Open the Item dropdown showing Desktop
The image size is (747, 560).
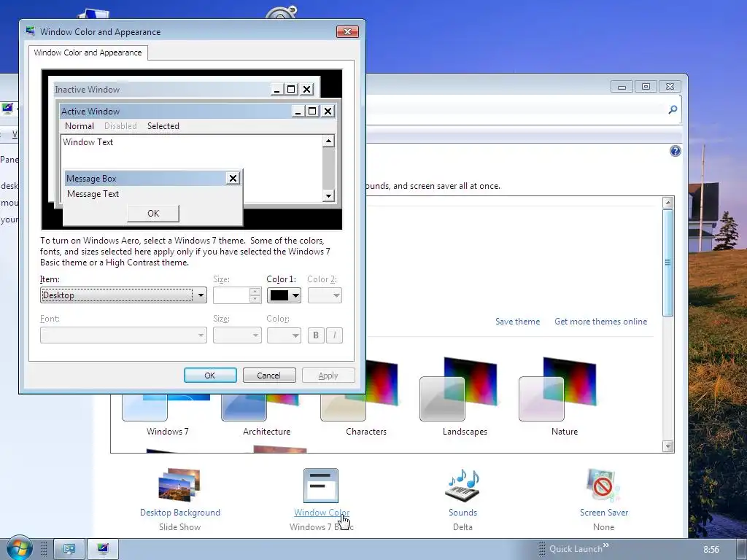coord(123,295)
